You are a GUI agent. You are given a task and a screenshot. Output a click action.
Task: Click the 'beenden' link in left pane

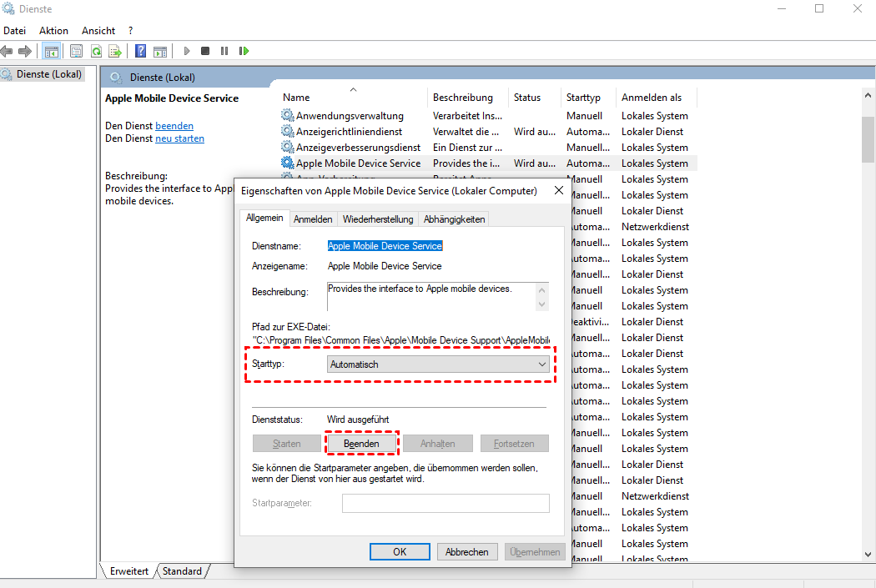pos(174,126)
